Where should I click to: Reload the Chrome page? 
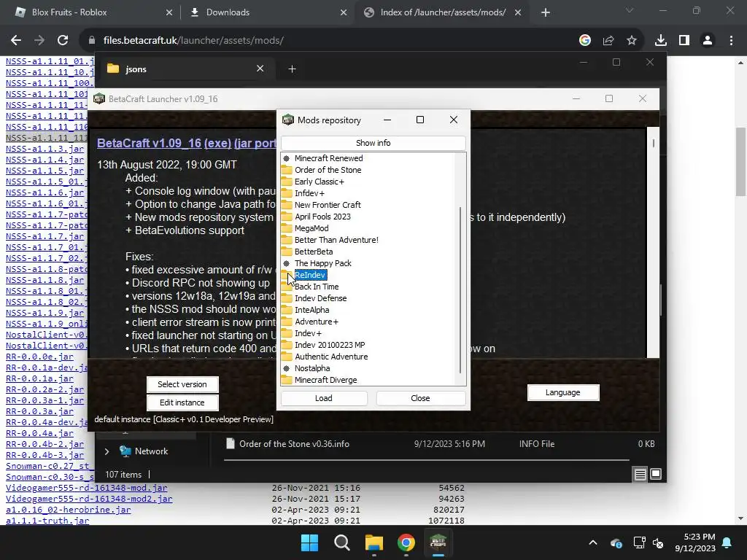tap(63, 41)
